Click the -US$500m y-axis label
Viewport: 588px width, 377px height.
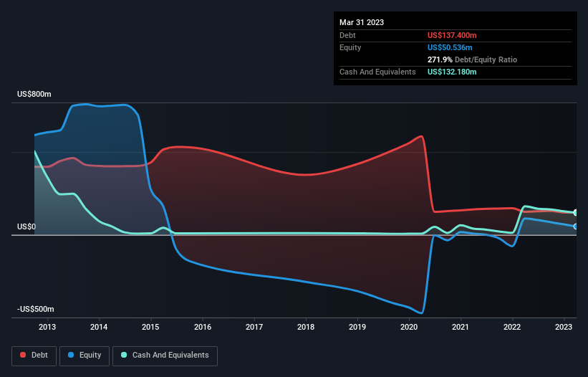[36, 310]
